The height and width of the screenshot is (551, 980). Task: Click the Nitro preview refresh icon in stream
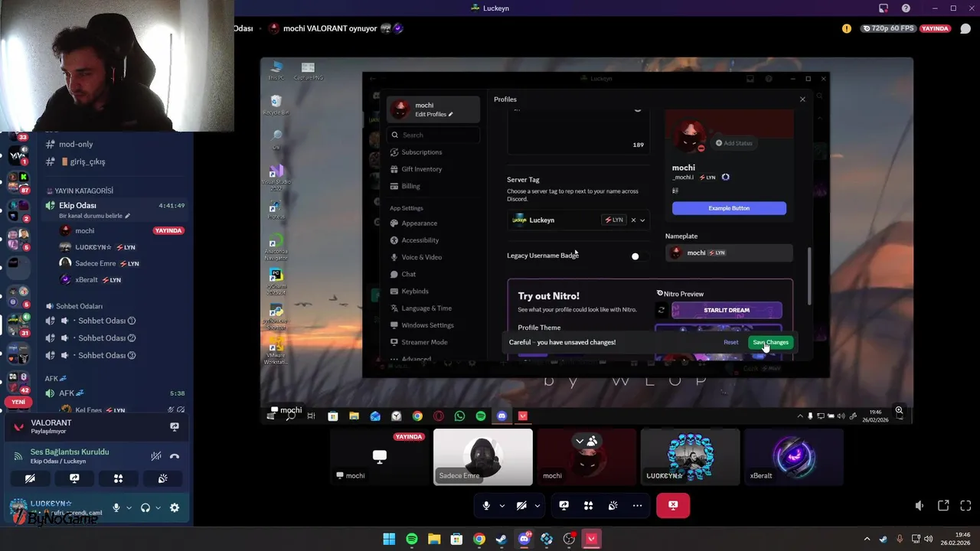point(661,310)
